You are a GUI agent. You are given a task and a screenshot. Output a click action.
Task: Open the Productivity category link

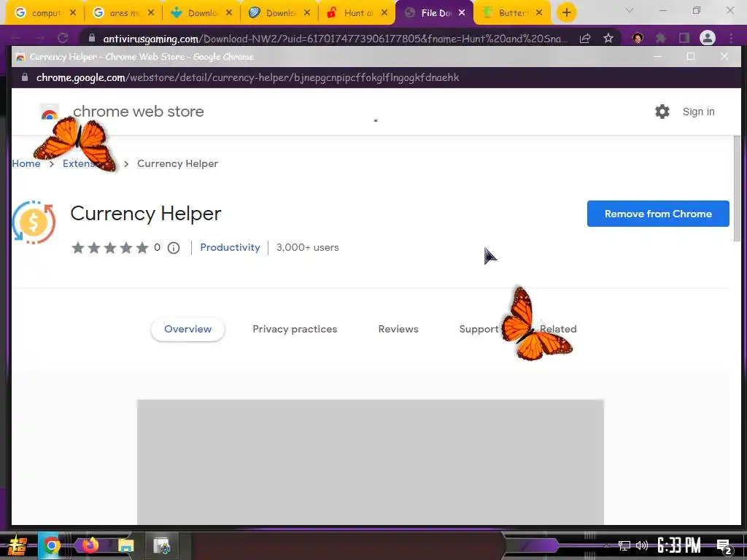point(230,248)
